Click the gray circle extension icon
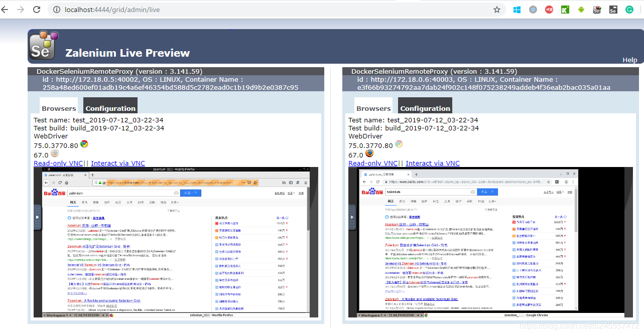This screenshot has height=335, width=644. coord(533,10)
